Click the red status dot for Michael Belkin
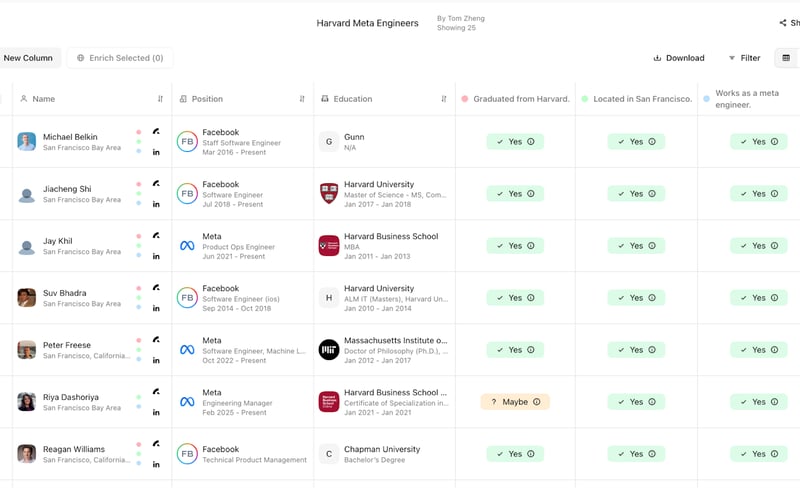800x500 pixels. point(139,131)
